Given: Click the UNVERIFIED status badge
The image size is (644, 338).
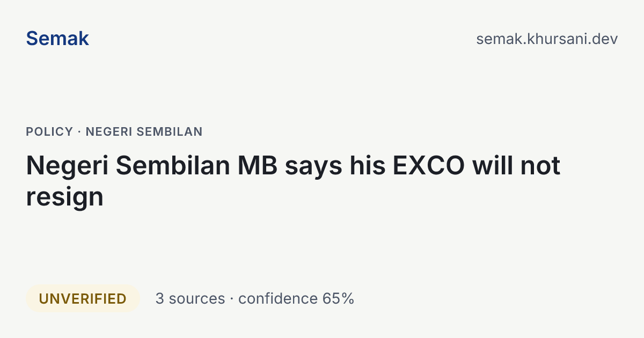Looking at the screenshot, I should tap(83, 298).
